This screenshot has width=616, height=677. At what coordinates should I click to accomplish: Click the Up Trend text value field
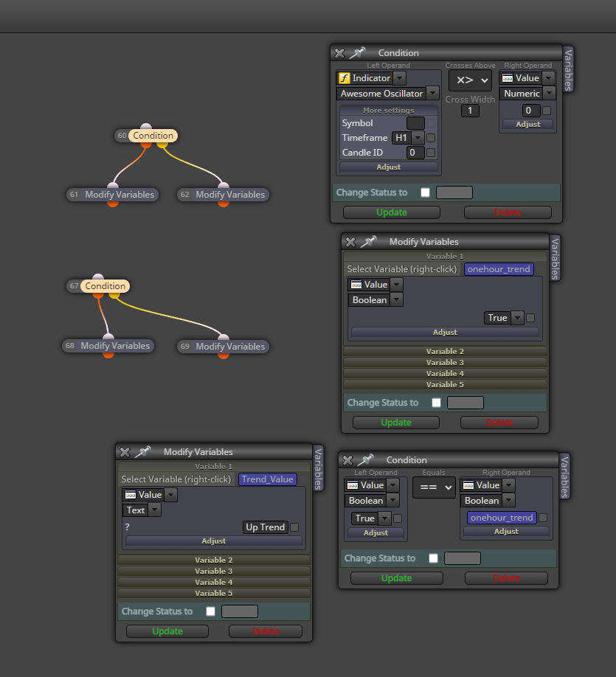click(x=266, y=527)
